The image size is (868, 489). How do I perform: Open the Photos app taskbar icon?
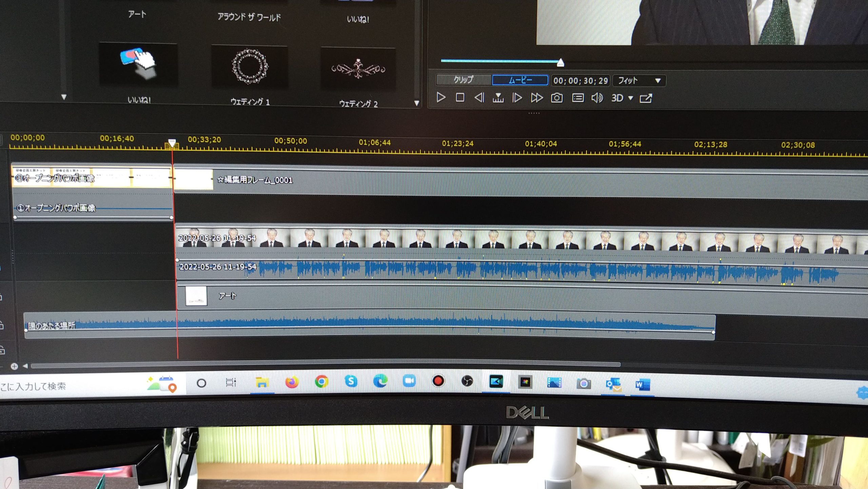click(x=554, y=383)
